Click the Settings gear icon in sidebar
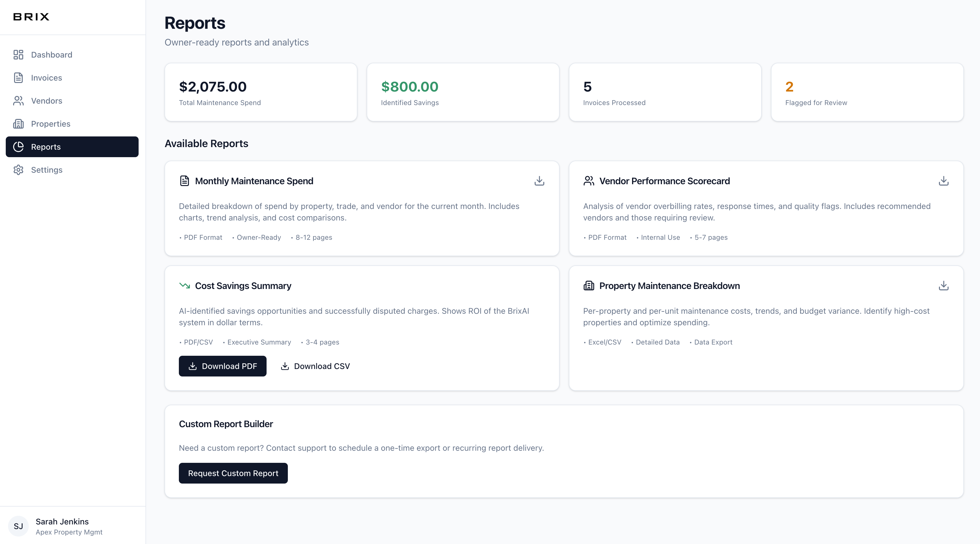980x544 pixels. click(x=18, y=170)
